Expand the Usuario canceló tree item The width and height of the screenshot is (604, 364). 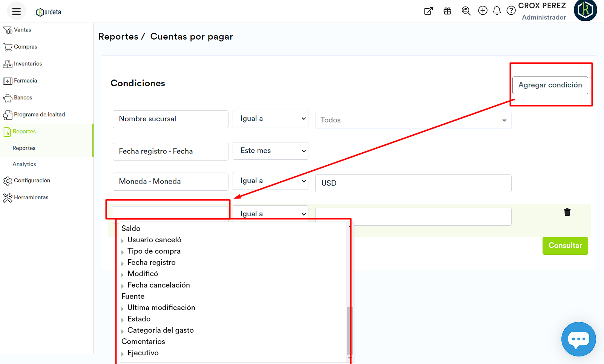(123, 240)
